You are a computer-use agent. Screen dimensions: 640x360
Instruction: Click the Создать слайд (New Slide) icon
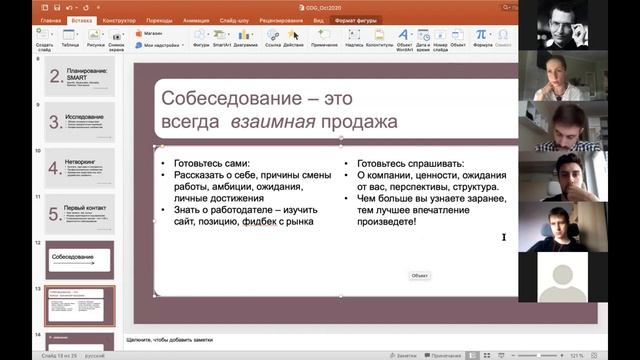coord(42,34)
